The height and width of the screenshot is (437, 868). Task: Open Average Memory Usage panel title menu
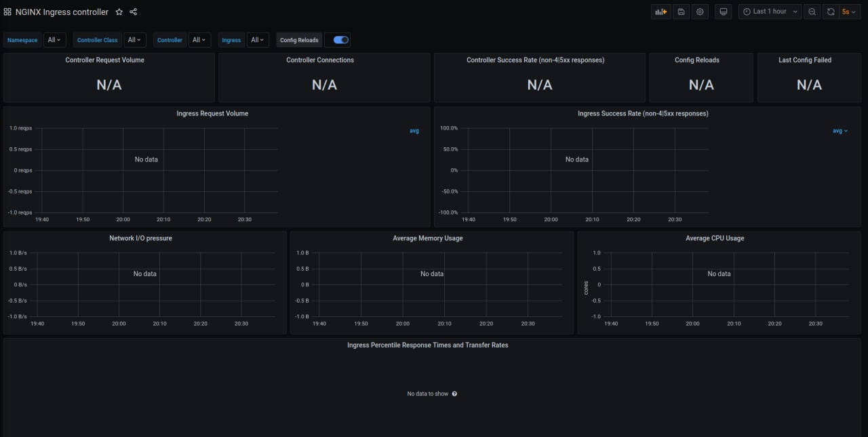click(428, 238)
